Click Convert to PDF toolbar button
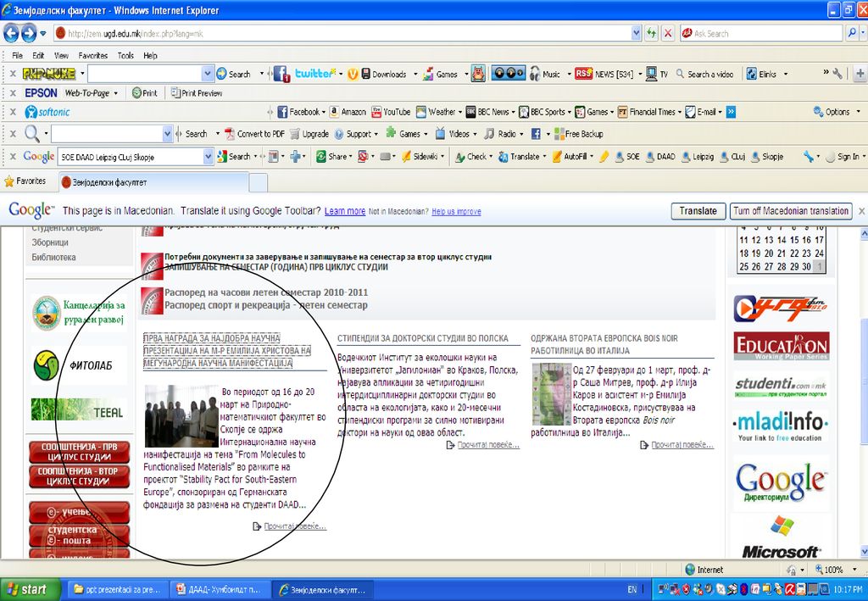 [254, 134]
